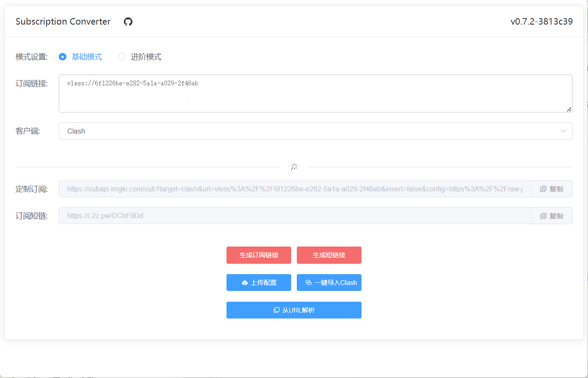Select the 基础模式 radio button
588x378 pixels.
point(63,57)
